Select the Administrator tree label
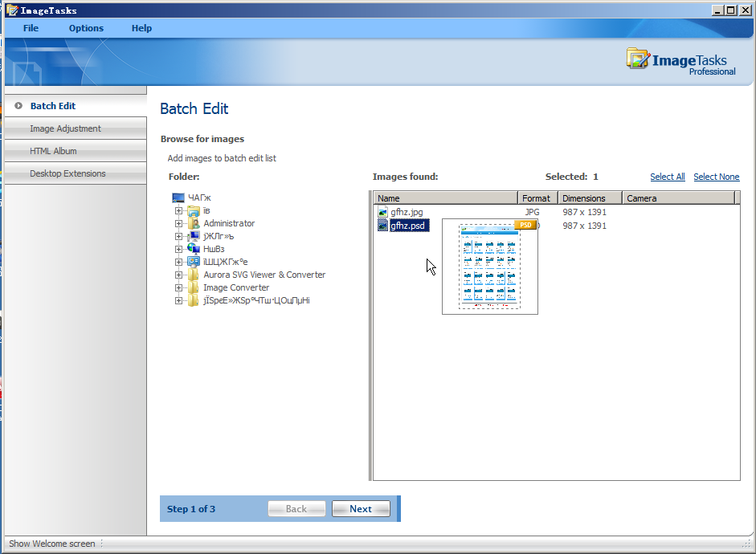The width and height of the screenshot is (756, 554). tap(229, 223)
